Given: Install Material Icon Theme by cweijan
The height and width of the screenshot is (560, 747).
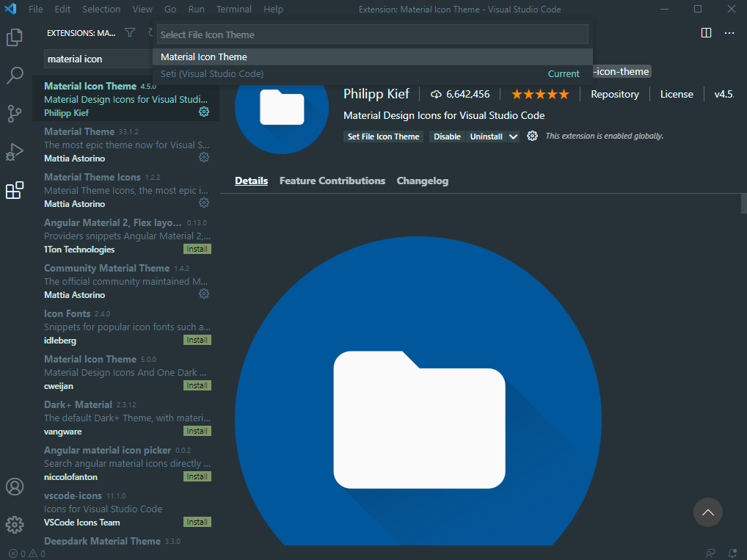Looking at the screenshot, I should [x=197, y=385].
